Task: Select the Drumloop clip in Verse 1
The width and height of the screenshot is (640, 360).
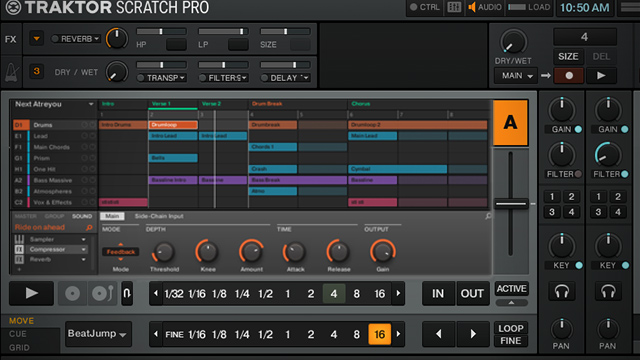Action: pyautogui.click(x=173, y=125)
